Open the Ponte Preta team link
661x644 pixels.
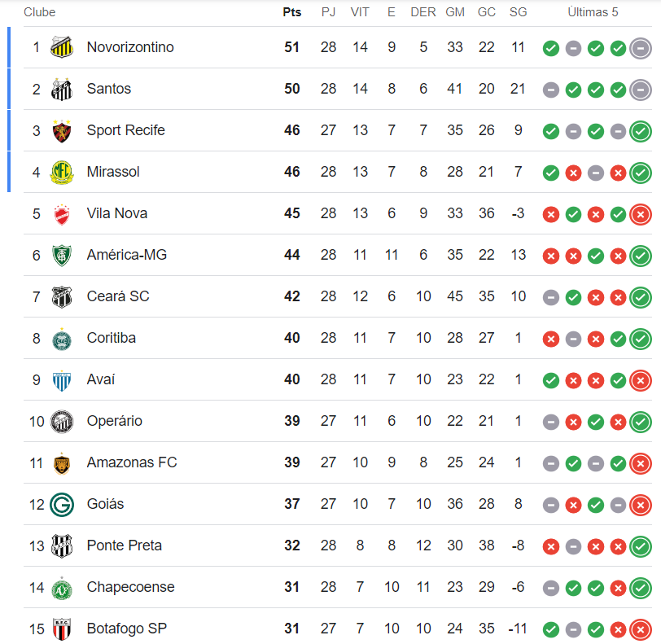click(x=124, y=545)
